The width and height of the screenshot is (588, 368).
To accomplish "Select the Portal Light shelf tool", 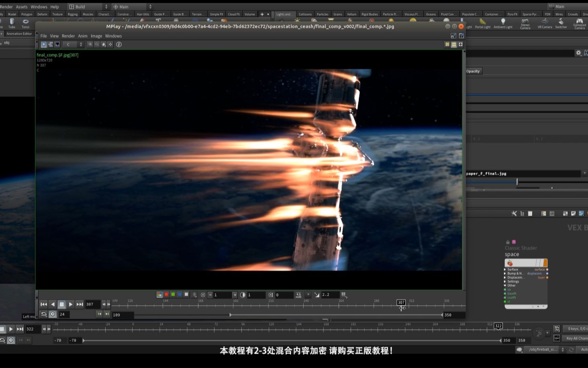I will tap(483, 23).
